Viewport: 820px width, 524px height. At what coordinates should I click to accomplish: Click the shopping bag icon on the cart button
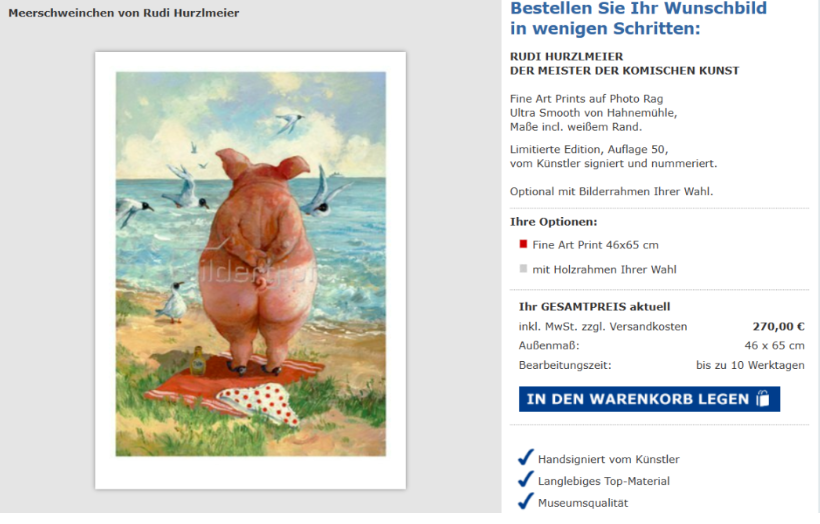[763, 398]
